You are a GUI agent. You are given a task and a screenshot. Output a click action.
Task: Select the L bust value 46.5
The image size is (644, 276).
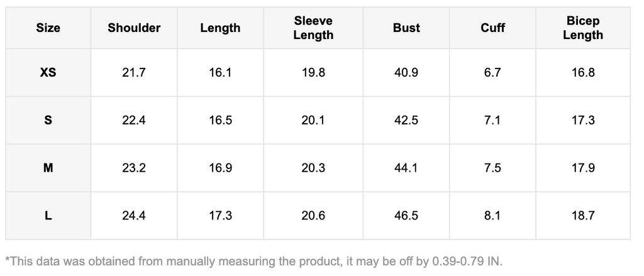pos(406,216)
